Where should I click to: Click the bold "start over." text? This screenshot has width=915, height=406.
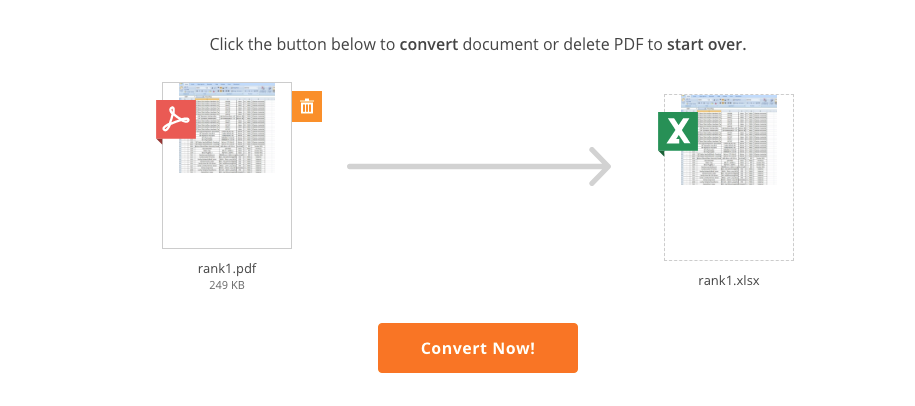707,45
